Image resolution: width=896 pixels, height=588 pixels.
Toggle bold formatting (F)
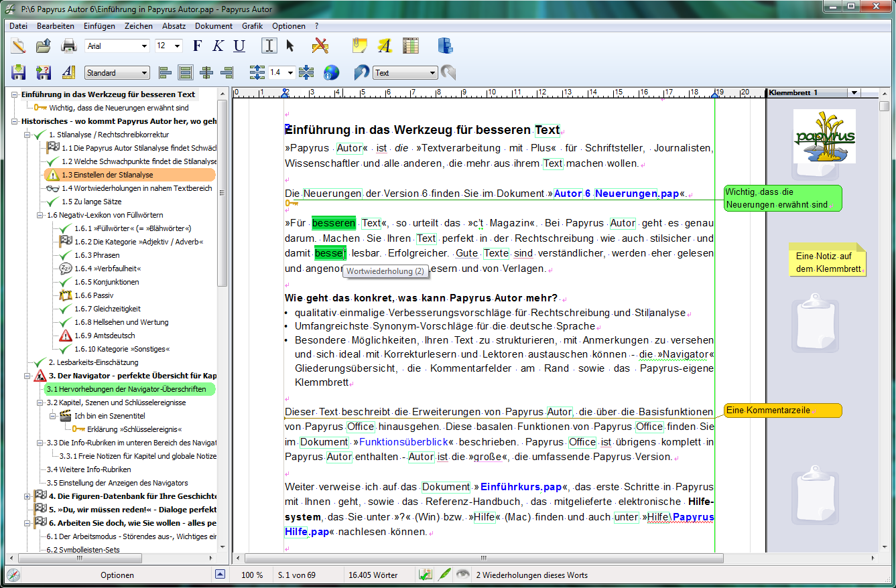(x=197, y=46)
